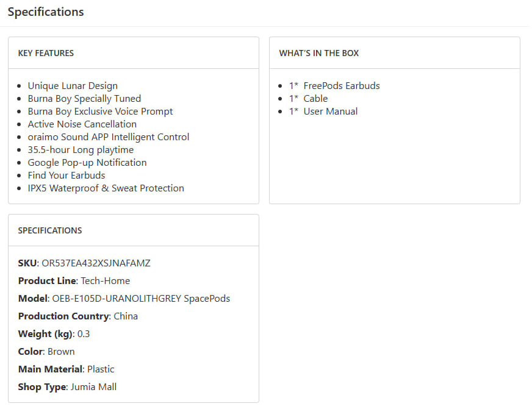The height and width of the screenshot is (409, 532).
Task: Click oraimo Sound APP Intelligent Control
Action: click(x=109, y=137)
